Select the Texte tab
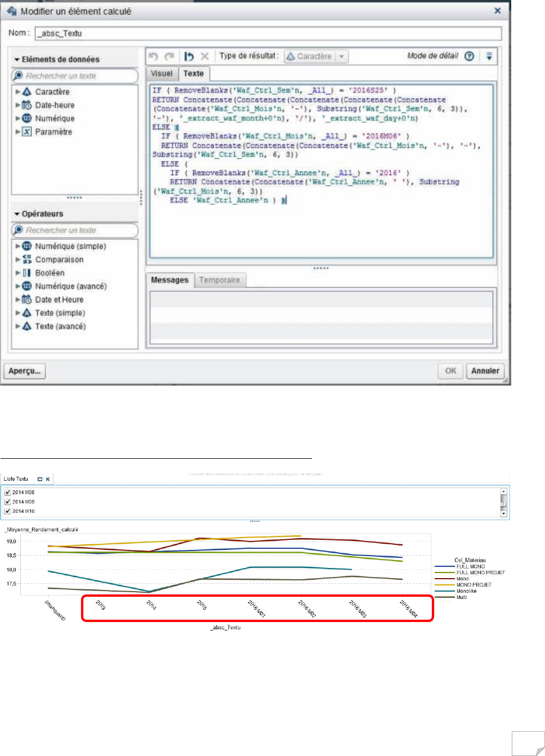 (x=194, y=74)
